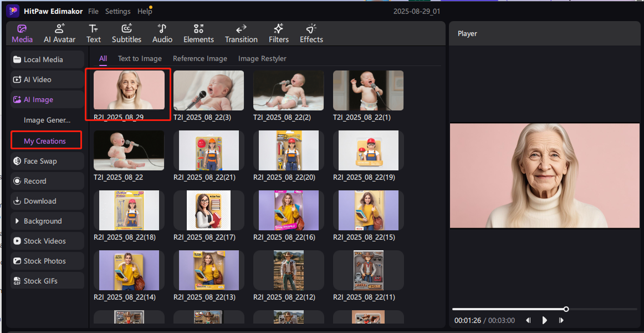Image resolution: width=644 pixels, height=333 pixels.
Task: Open AI Video section
Action: 47,79
